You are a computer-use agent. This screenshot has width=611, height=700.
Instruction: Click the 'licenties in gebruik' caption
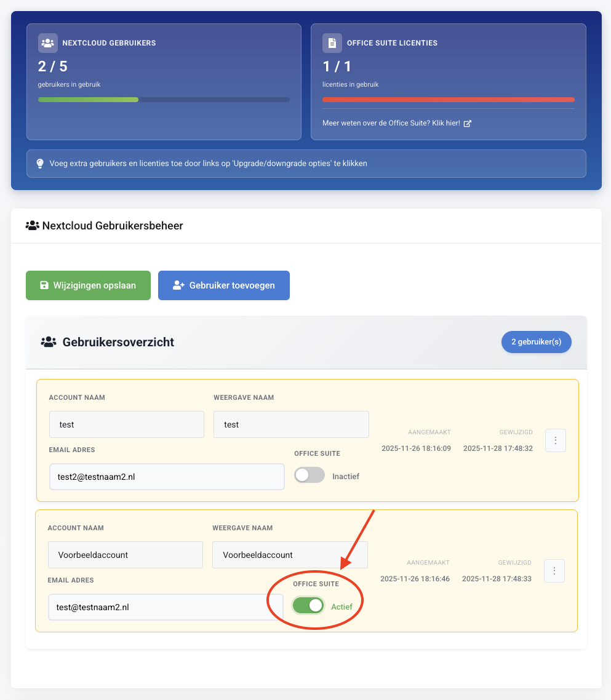click(x=351, y=84)
